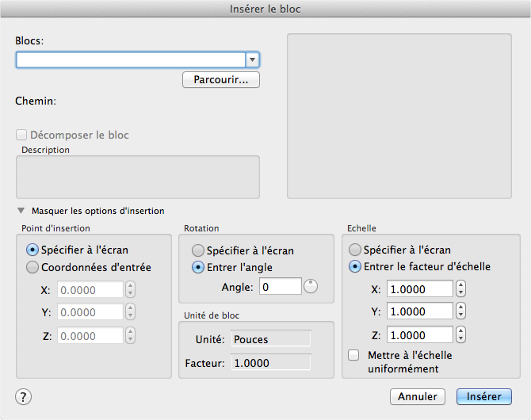Screen dimensions: 531x420
Task: Click the Angle input field
Action: (x=280, y=286)
